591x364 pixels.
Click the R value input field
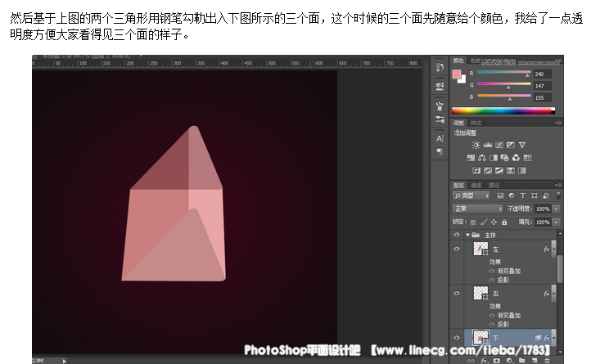(x=543, y=74)
